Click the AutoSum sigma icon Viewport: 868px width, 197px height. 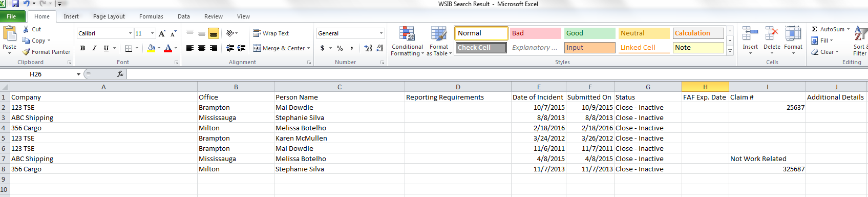click(815, 29)
